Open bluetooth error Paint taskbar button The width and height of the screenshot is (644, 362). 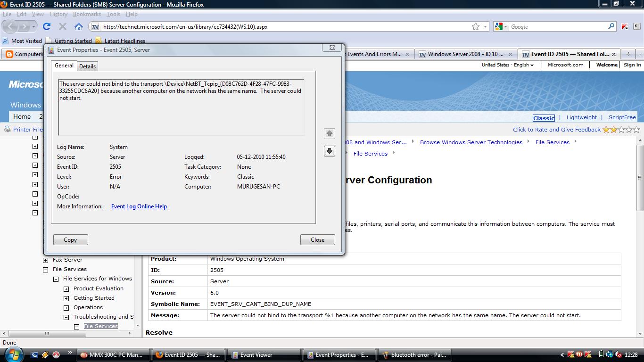414,355
